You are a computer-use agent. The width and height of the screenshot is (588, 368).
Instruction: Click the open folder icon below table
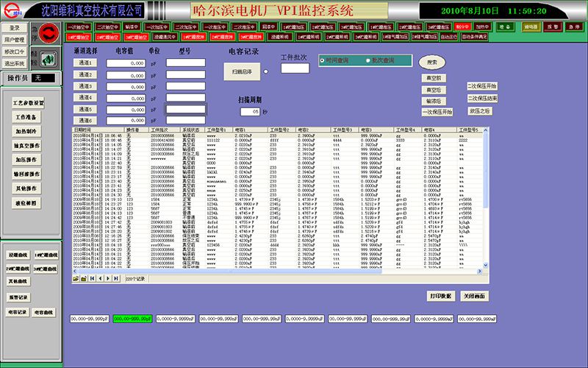(x=75, y=278)
